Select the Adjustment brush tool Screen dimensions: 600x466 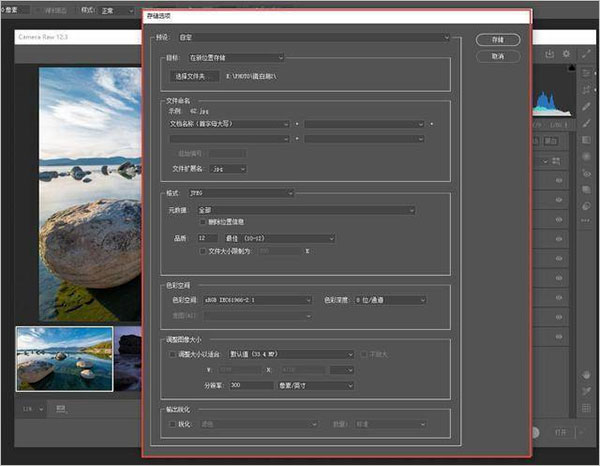586,123
